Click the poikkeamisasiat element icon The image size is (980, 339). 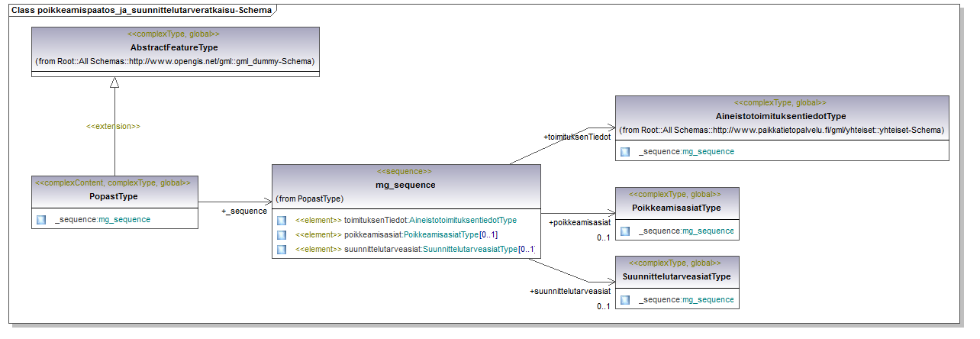(282, 234)
